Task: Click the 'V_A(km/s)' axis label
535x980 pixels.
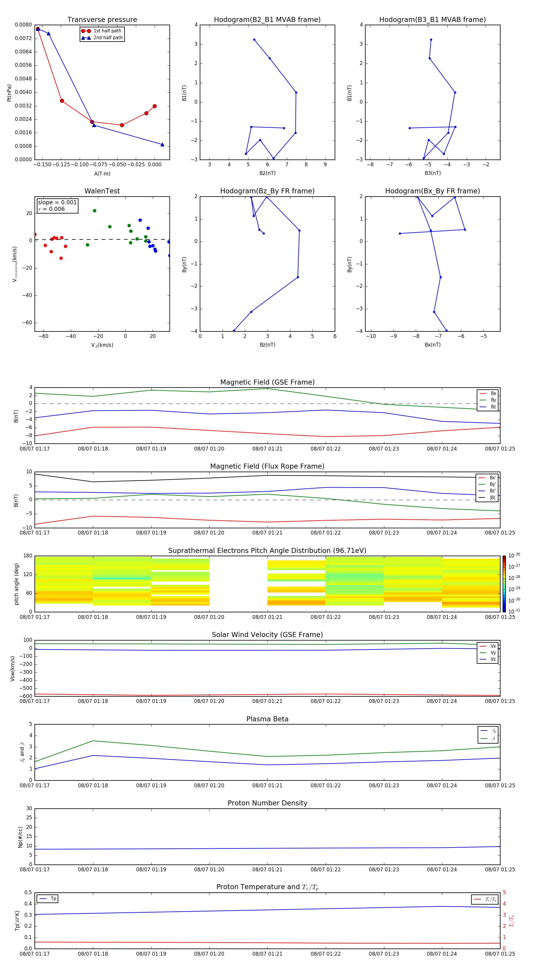Action: click(102, 345)
